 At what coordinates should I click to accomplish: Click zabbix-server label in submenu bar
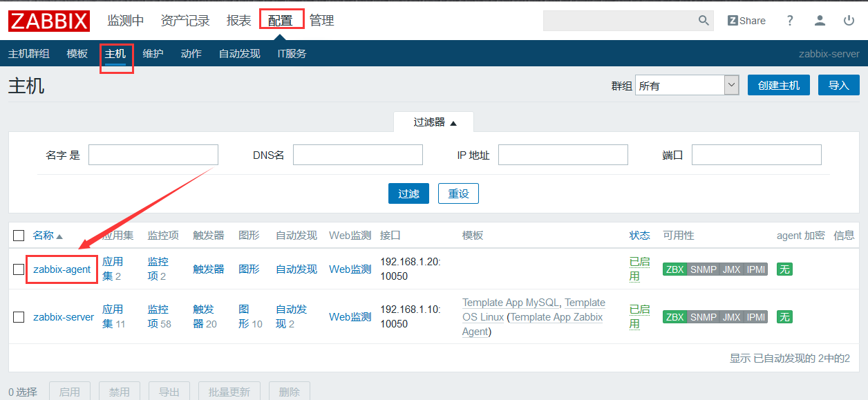tap(829, 53)
